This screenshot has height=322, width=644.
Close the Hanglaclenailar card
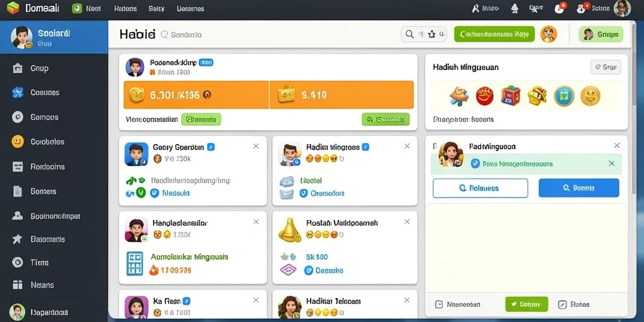coord(256,222)
